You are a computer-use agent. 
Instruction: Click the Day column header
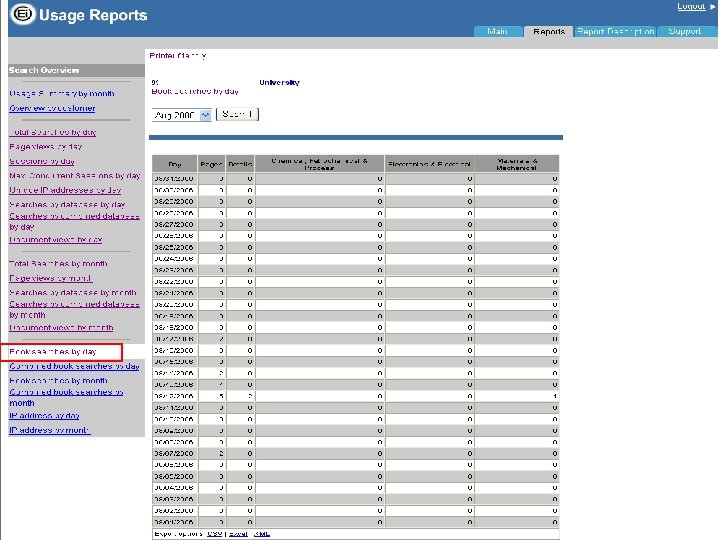coord(174,162)
